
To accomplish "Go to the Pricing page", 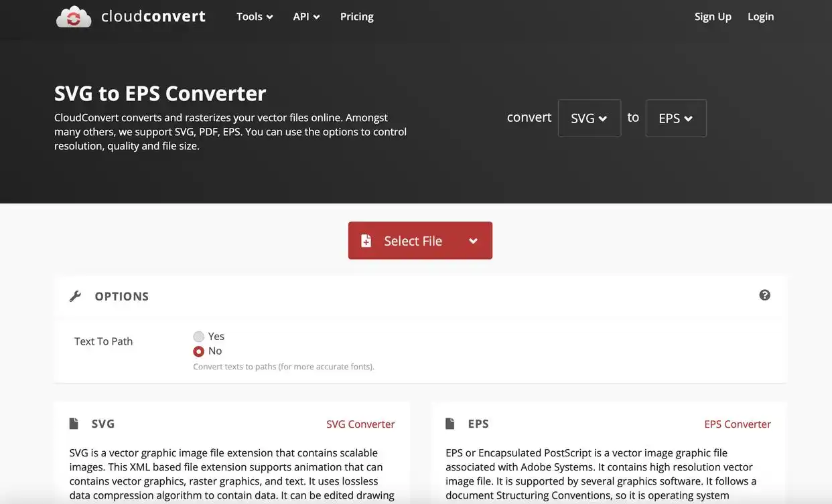I will (356, 17).
